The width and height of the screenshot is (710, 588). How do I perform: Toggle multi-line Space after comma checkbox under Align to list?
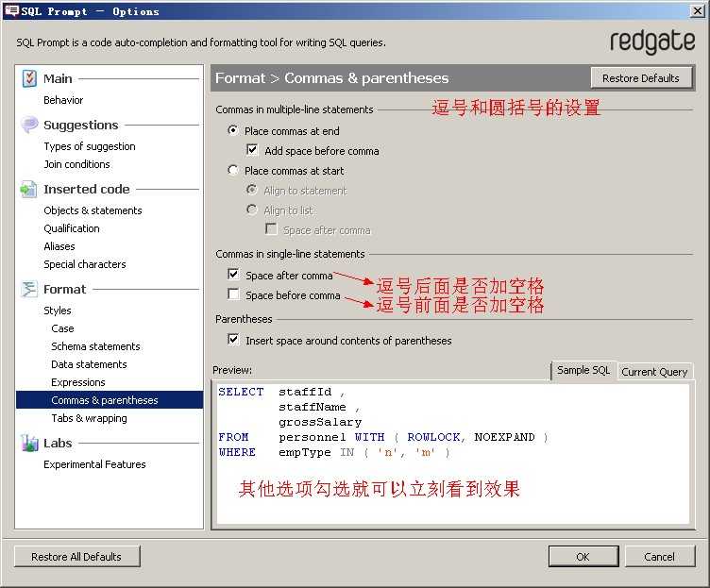(x=271, y=229)
